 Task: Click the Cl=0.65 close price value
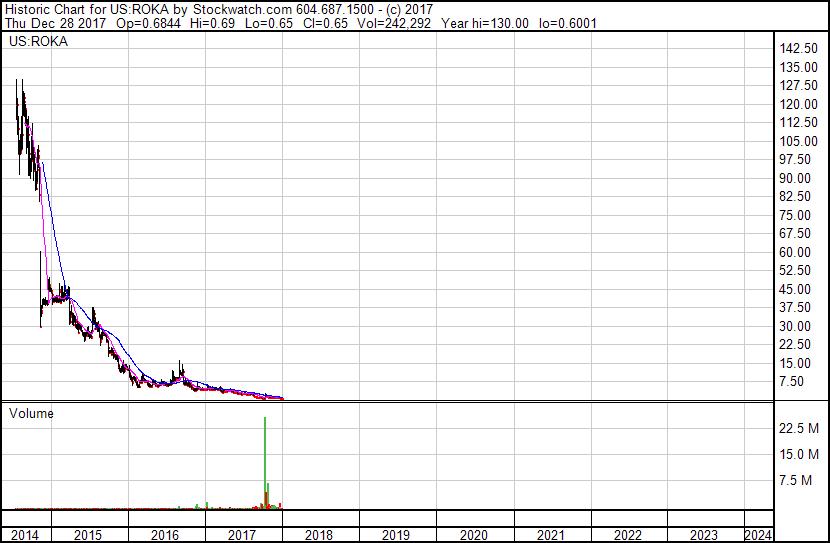click(326, 24)
